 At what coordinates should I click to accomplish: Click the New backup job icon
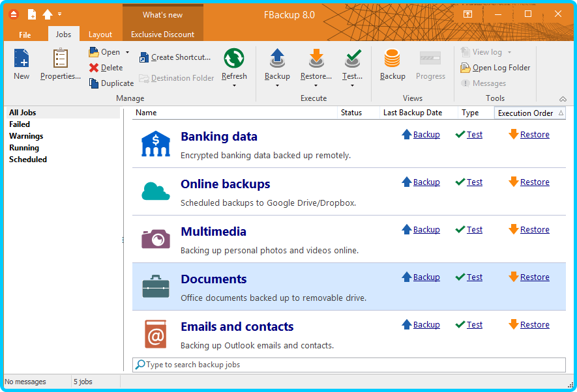pos(21,59)
